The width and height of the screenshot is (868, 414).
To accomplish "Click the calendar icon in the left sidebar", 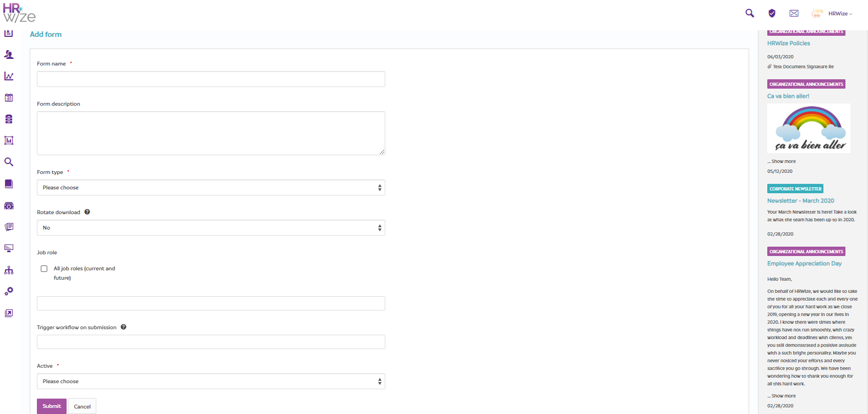I will coord(8,97).
